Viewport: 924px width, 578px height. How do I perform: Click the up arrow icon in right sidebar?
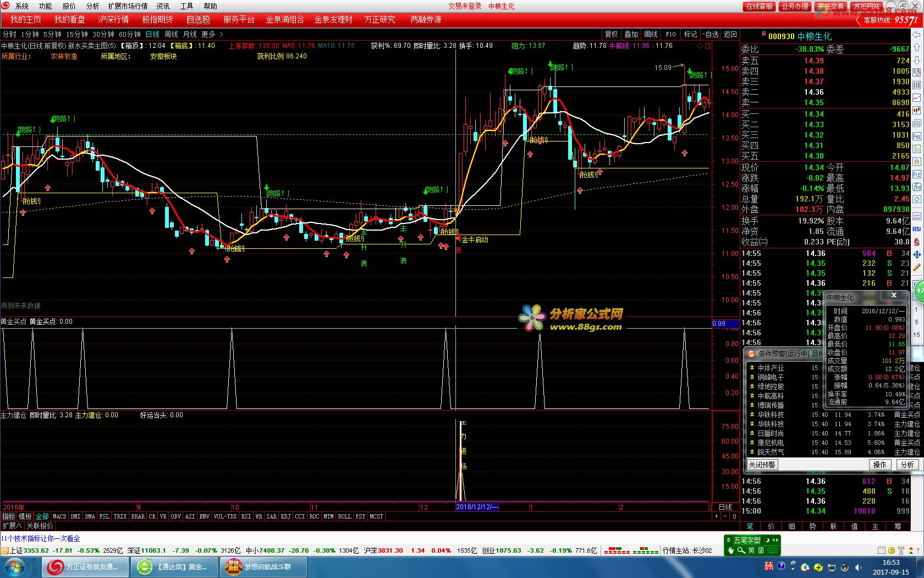916,47
